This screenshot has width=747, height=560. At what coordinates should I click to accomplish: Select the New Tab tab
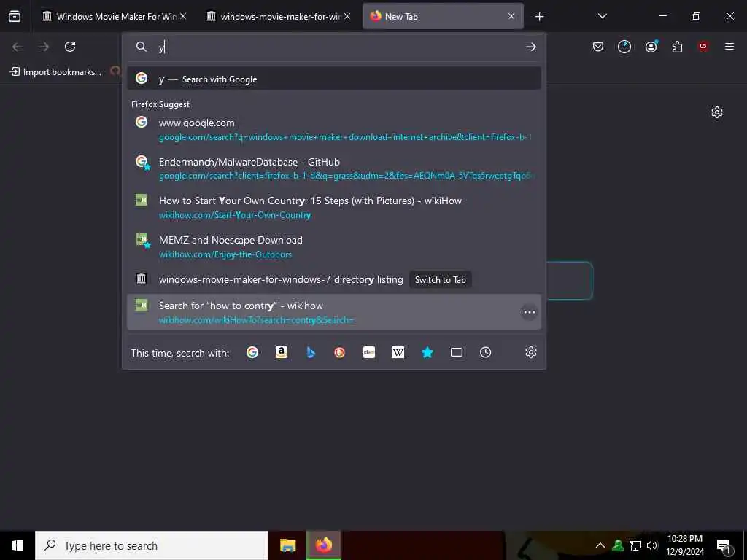point(443,17)
